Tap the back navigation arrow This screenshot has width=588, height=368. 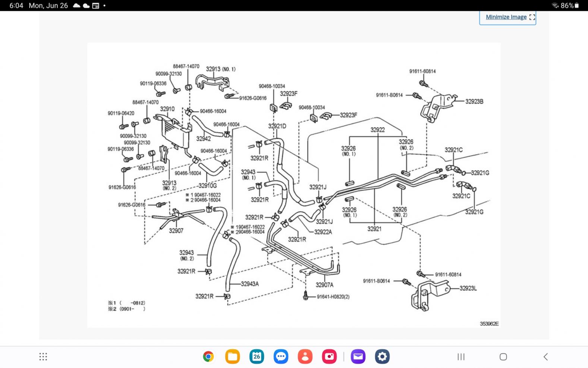(545, 357)
